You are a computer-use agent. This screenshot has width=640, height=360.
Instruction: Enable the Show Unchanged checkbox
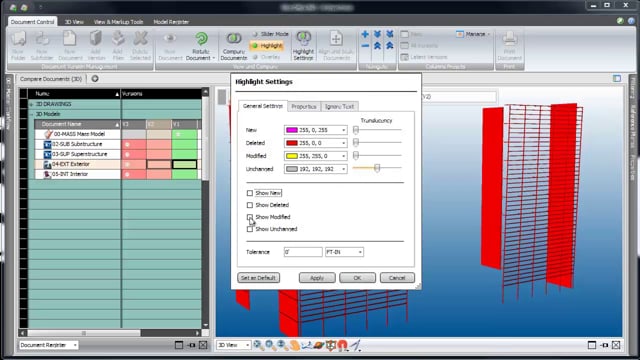pyautogui.click(x=250, y=229)
